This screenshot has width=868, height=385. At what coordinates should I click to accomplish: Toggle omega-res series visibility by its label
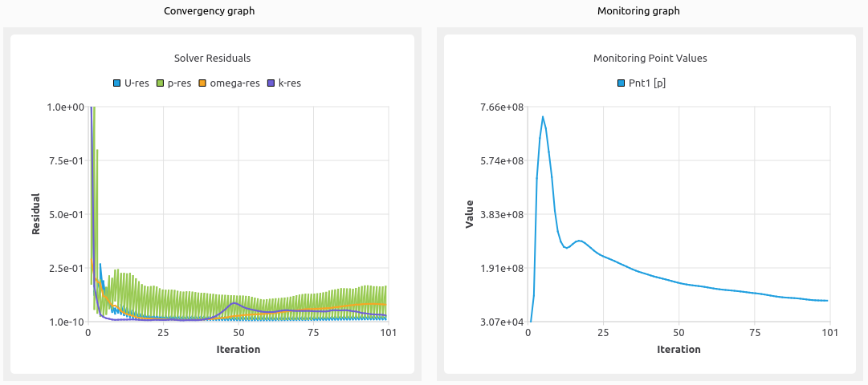[x=234, y=83]
